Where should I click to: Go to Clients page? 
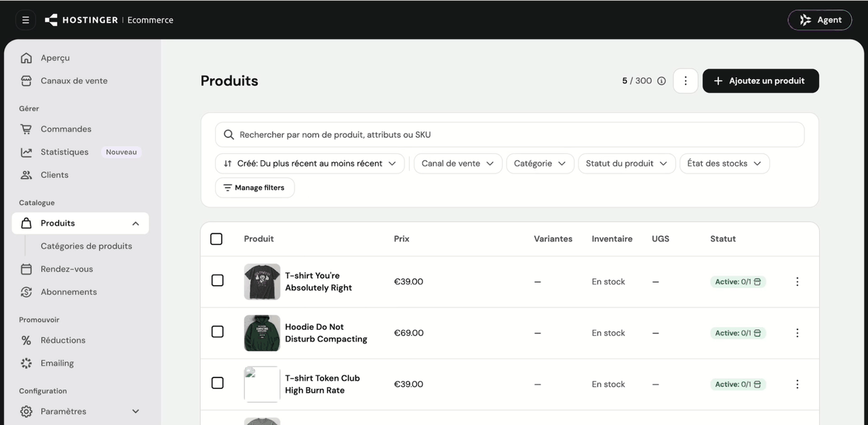click(x=54, y=175)
